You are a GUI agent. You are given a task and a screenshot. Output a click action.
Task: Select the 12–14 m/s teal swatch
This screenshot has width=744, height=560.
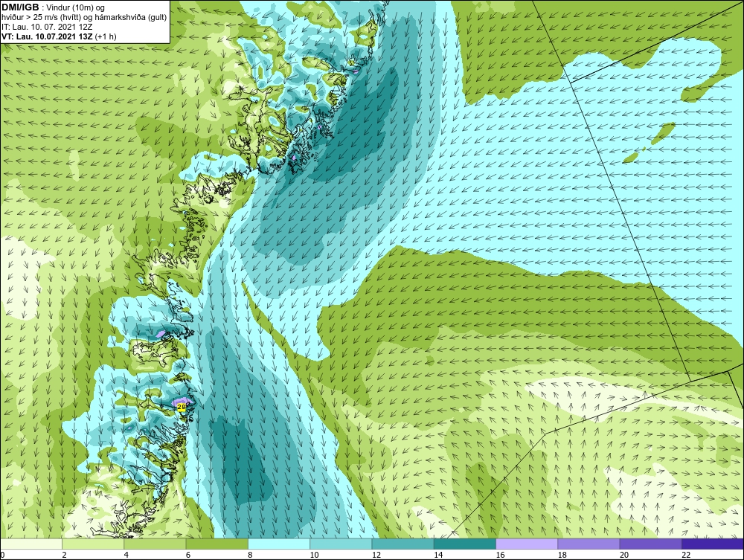tap(403, 544)
